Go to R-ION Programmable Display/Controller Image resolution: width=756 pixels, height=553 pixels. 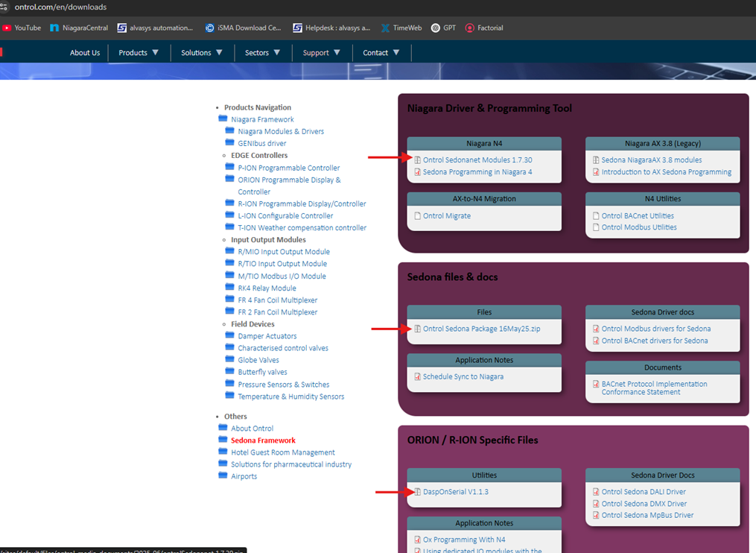click(x=302, y=203)
